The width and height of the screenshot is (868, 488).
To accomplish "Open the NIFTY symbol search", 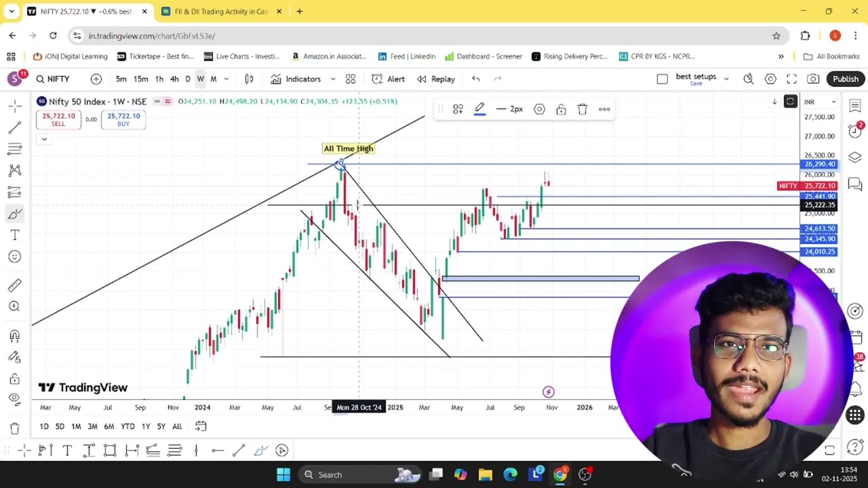I will pyautogui.click(x=53, y=79).
